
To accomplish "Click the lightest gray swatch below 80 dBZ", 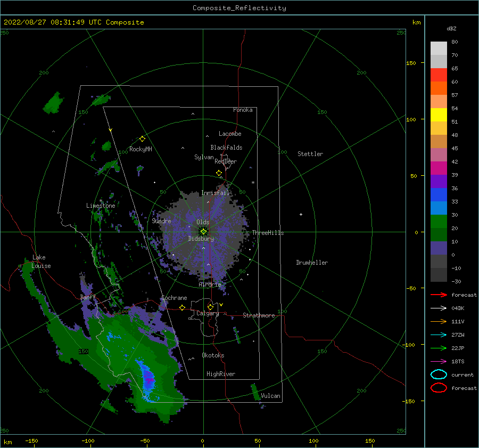I will tap(439, 48).
